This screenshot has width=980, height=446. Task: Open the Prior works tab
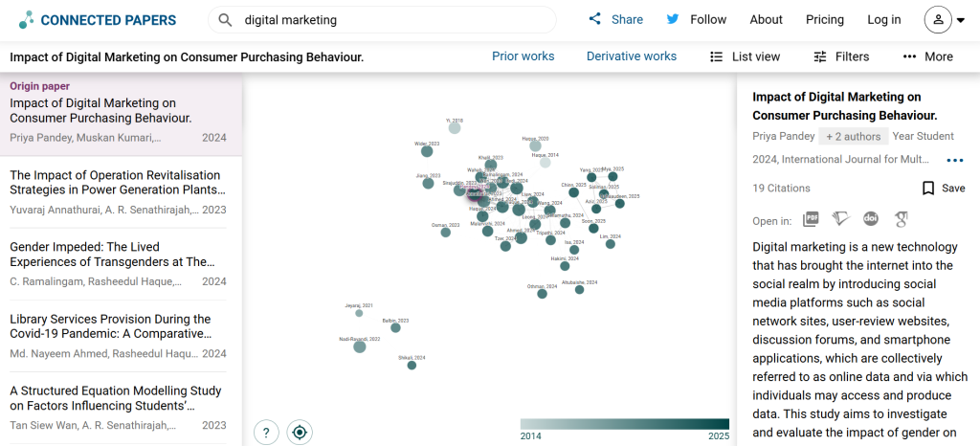523,56
